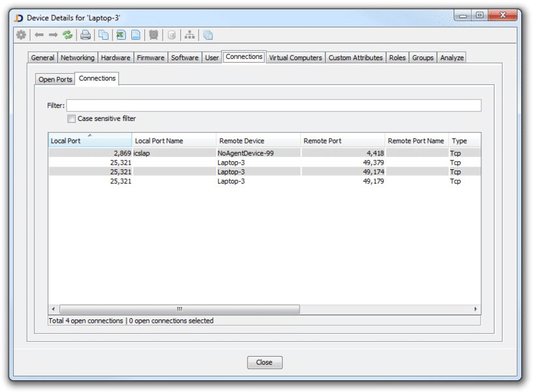This screenshot has width=533, height=392.
Task: Click the printer icon to print
Action: click(86, 35)
